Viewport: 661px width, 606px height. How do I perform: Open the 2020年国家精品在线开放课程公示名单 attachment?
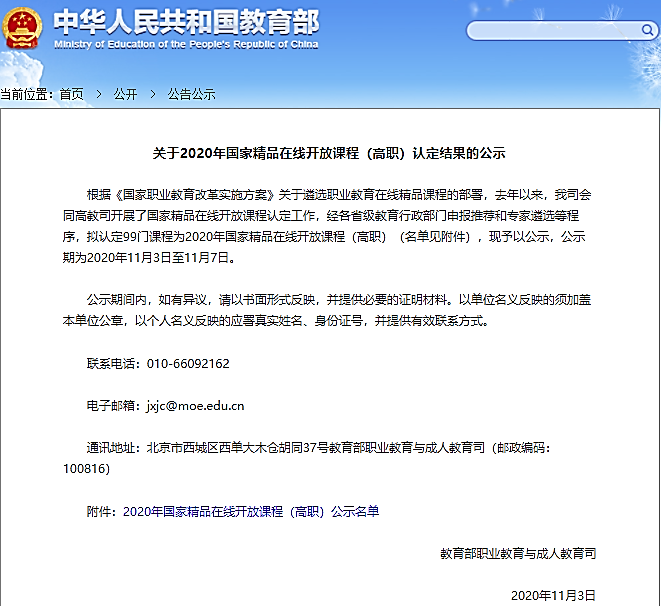coord(251,512)
